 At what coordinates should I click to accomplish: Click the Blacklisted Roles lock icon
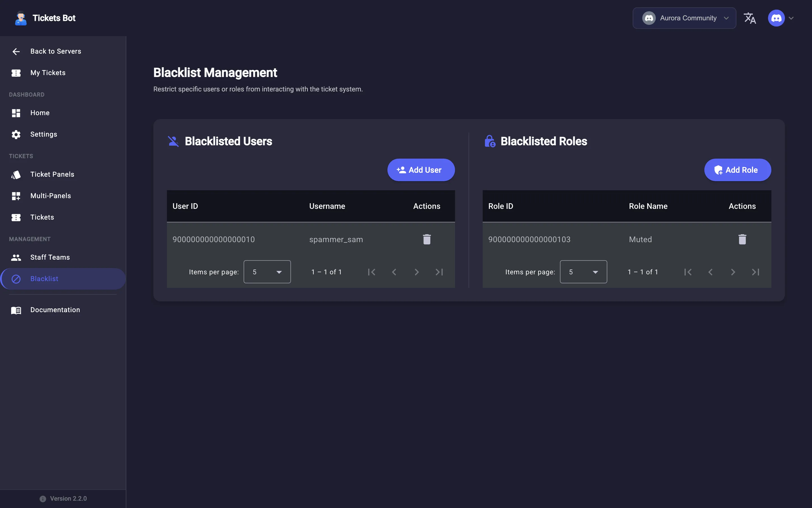pos(490,141)
